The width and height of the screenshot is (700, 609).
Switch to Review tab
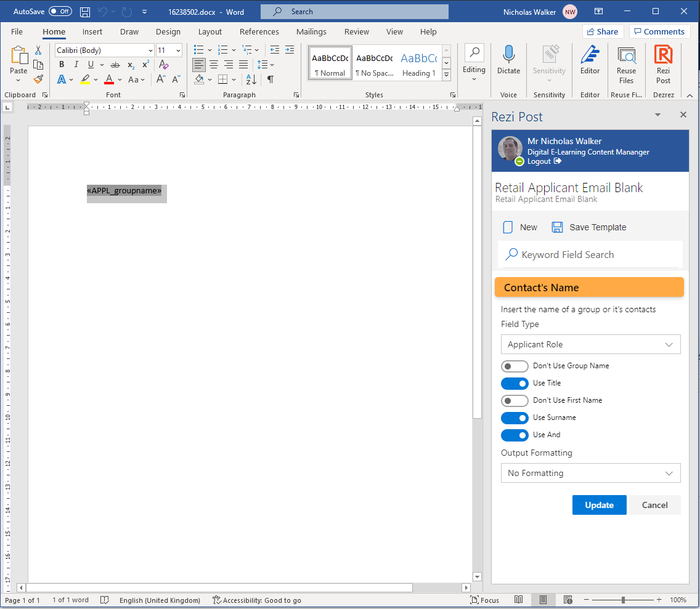click(356, 31)
